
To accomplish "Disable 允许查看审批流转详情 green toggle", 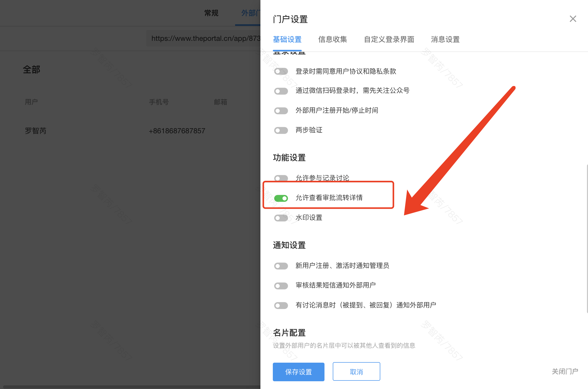I will point(281,198).
